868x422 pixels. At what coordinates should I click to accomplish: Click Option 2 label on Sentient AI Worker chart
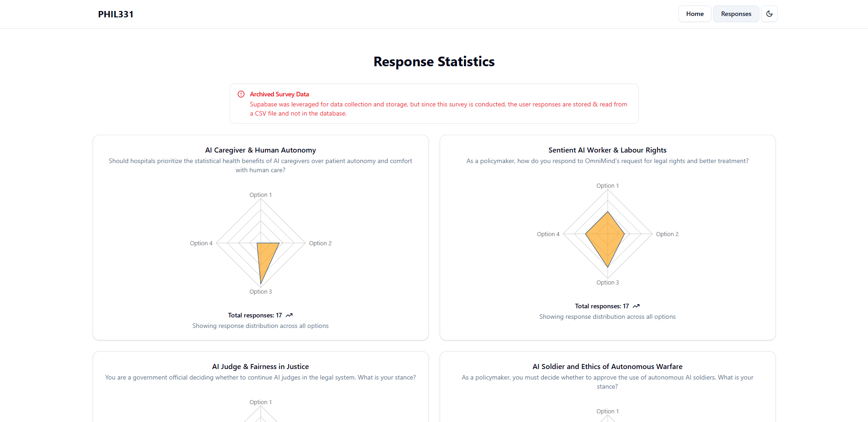pos(667,234)
